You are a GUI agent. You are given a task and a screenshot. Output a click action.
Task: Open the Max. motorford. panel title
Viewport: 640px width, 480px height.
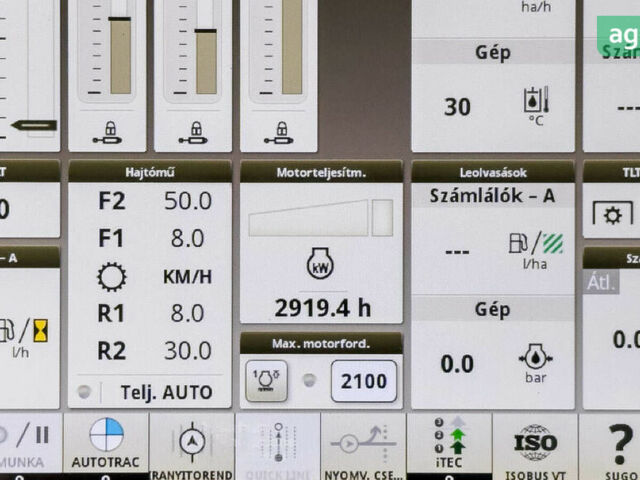coord(321,344)
